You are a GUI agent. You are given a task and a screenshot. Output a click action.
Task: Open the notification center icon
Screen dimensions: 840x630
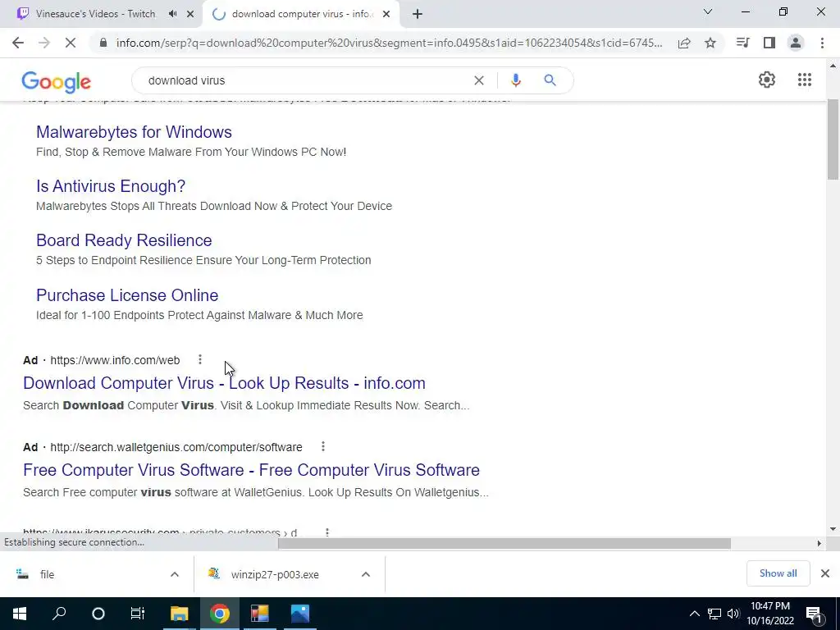[814, 614]
